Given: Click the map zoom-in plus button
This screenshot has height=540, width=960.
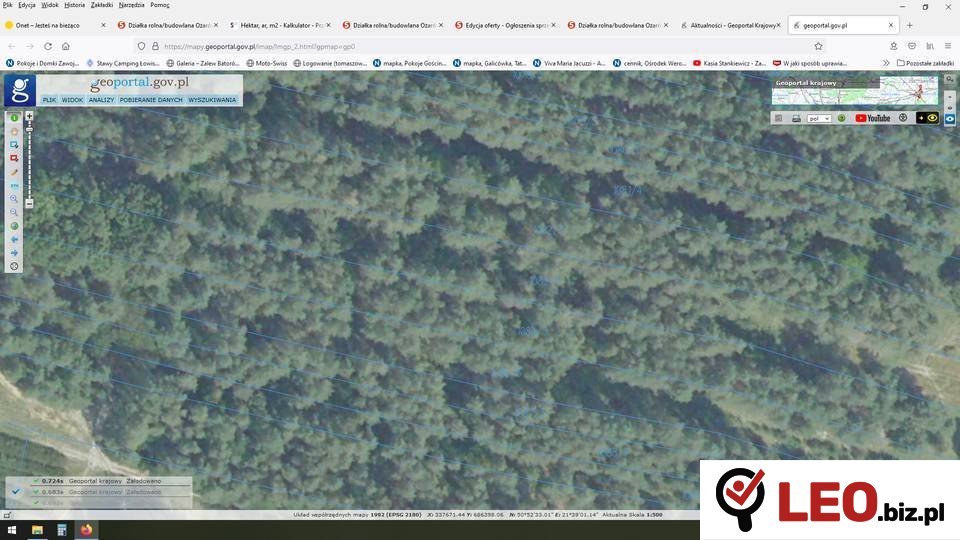Looking at the screenshot, I should coord(29,116).
